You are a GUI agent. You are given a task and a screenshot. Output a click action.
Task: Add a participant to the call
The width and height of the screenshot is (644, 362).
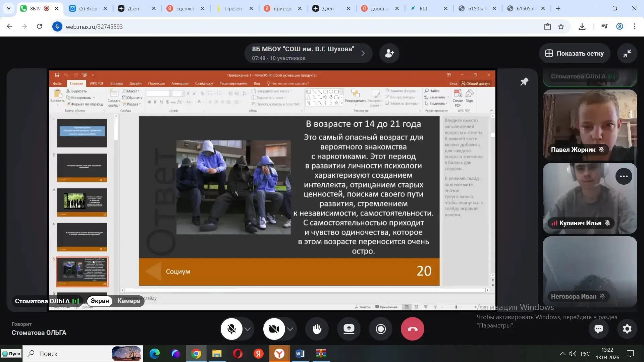pyautogui.click(x=389, y=53)
